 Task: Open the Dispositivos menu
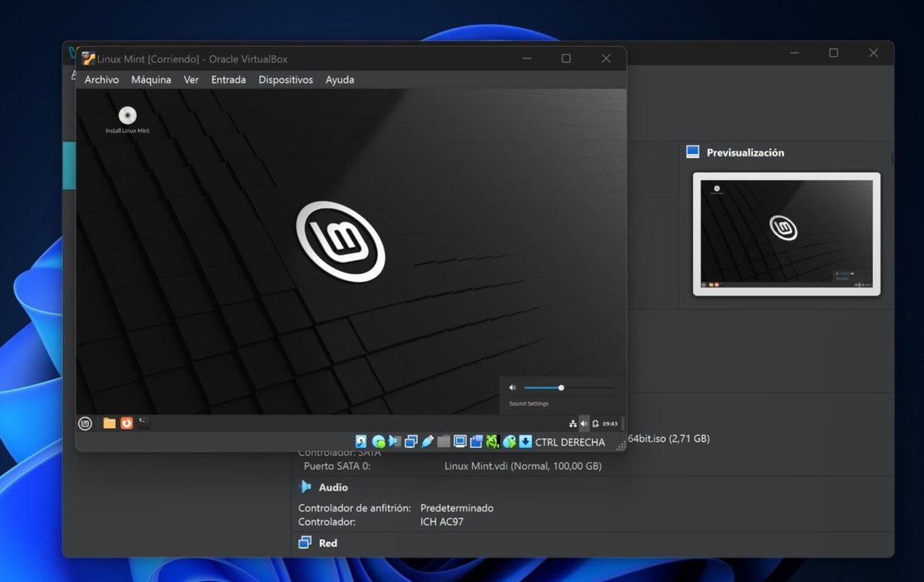coord(285,79)
